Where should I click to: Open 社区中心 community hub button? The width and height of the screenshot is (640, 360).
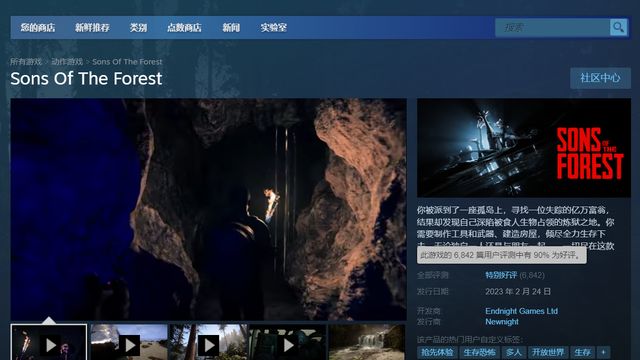pyautogui.click(x=600, y=78)
